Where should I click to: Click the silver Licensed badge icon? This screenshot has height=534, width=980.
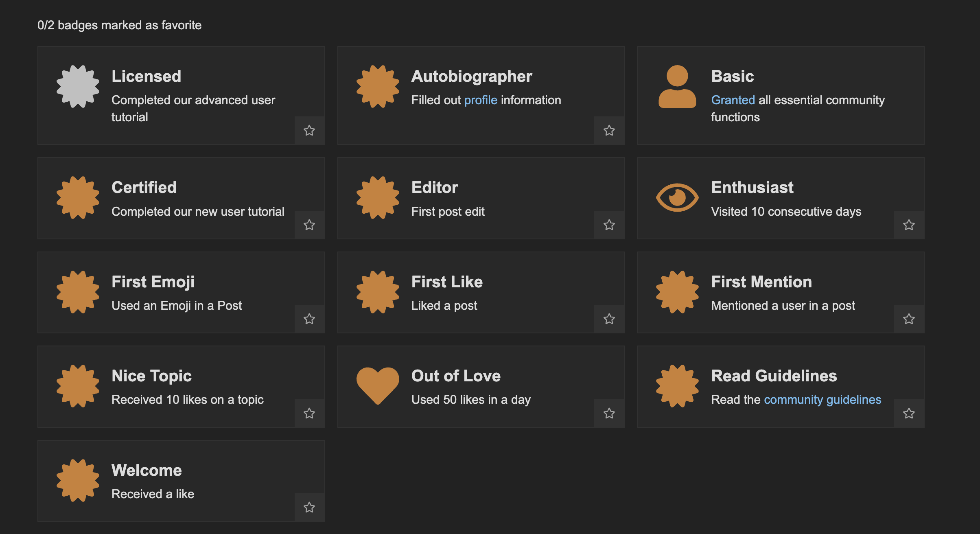point(78,86)
